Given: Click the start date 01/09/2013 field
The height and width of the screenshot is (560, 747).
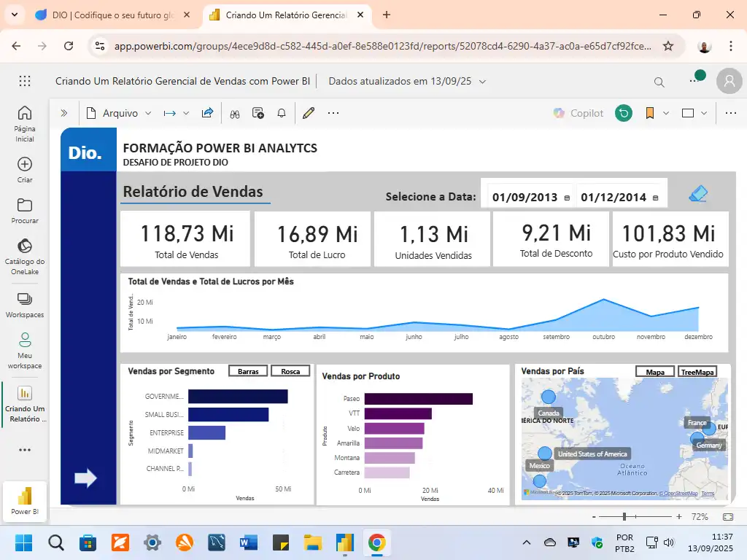Looking at the screenshot, I should pos(525,197).
